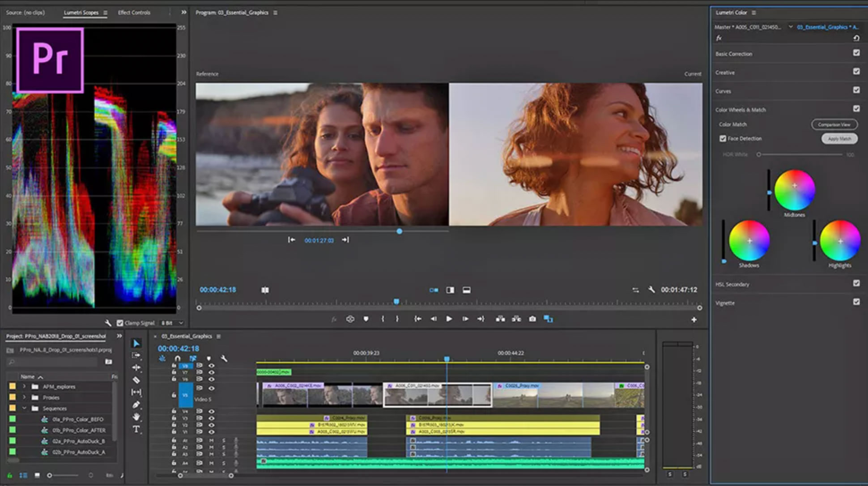Open Master clip dropdown in Lumetri Color

(x=791, y=27)
